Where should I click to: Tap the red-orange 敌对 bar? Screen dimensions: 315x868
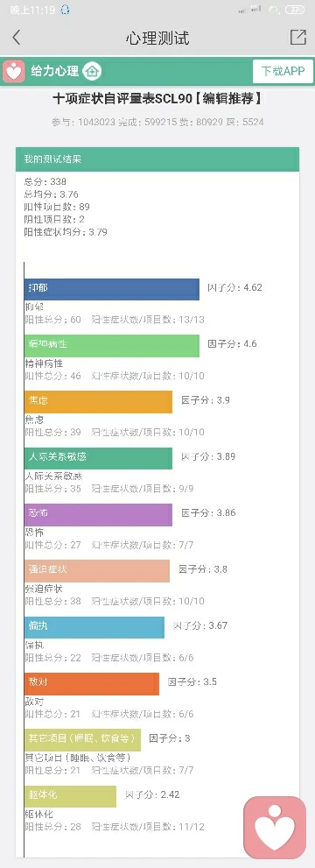pyautogui.click(x=92, y=684)
